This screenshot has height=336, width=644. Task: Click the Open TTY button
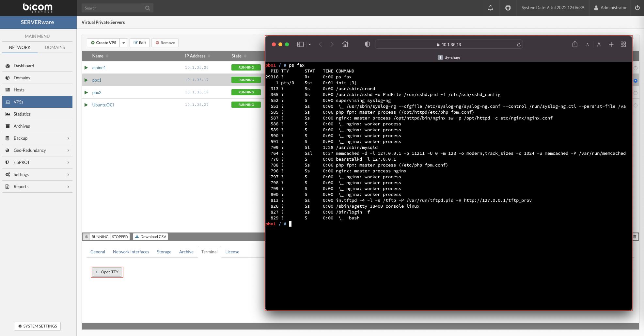click(107, 272)
